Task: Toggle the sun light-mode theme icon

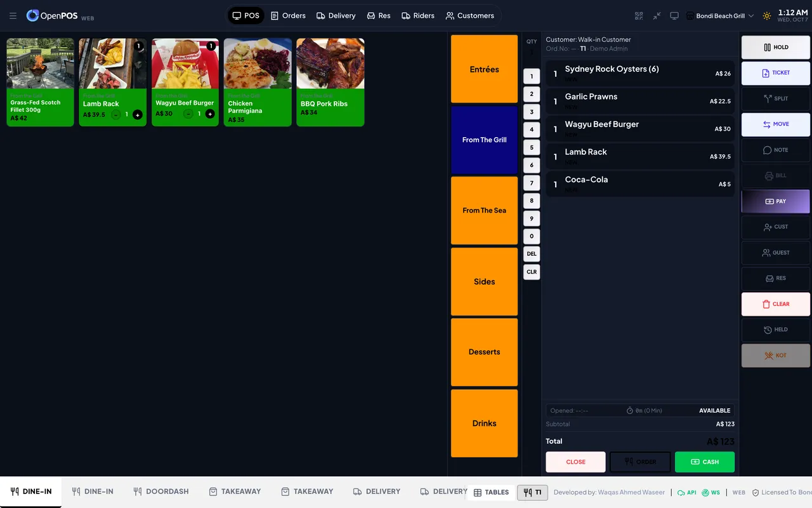Action: (x=767, y=16)
